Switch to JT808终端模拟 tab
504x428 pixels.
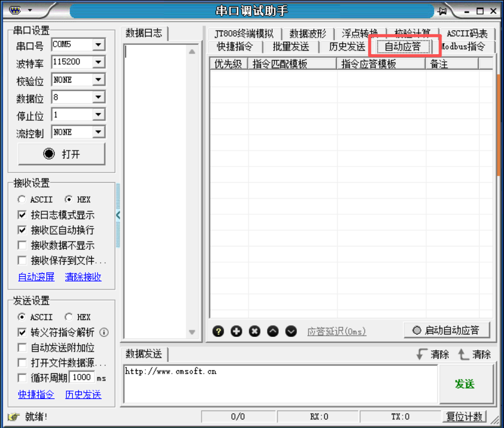(243, 33)
